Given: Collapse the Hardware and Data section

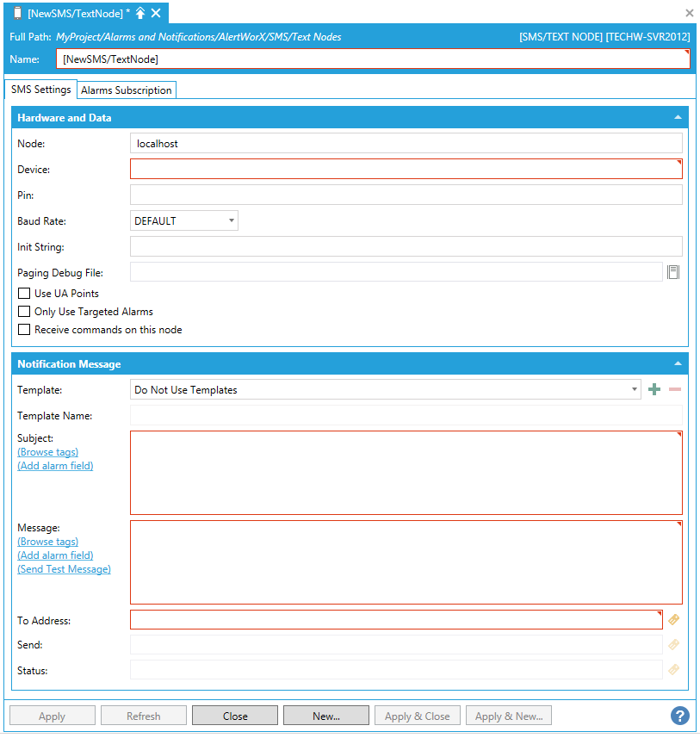Looking at the screenshot, I should coord(678,118).
